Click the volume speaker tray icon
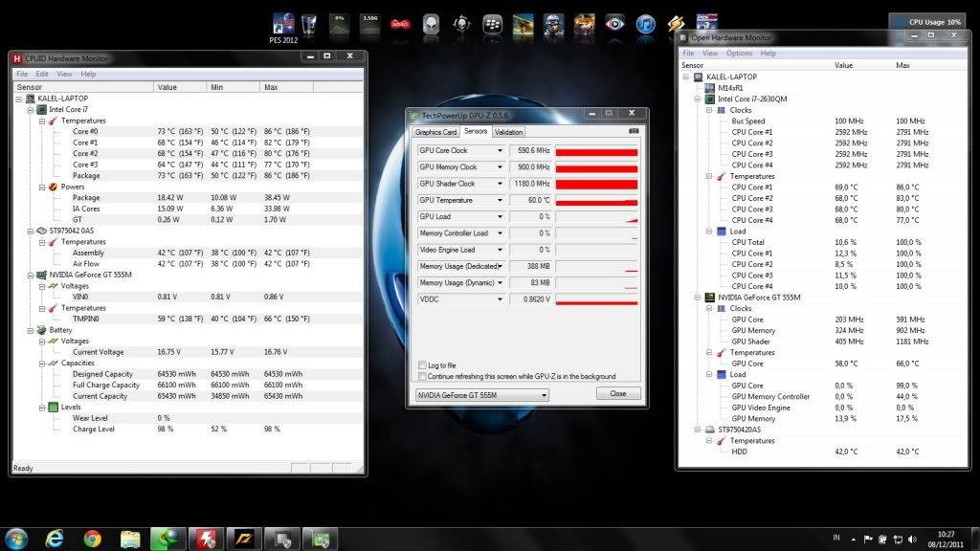The width and height of the screenshot is (980, 551). click(x=912, y=540)
